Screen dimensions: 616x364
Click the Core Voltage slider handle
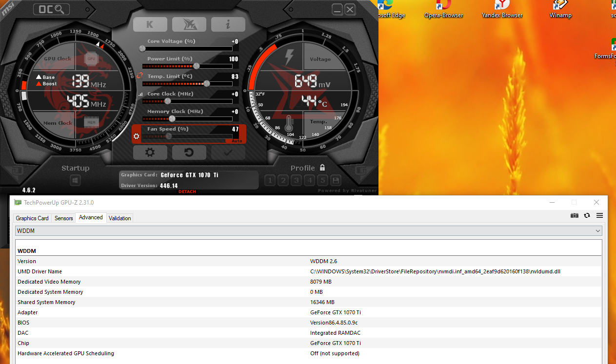(x=142, y=48)
